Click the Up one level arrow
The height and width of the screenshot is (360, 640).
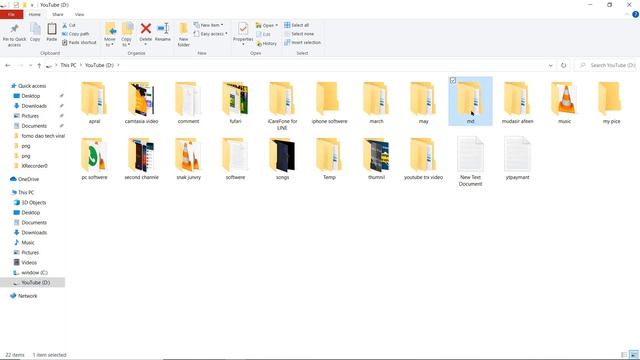tap(39, 65)
